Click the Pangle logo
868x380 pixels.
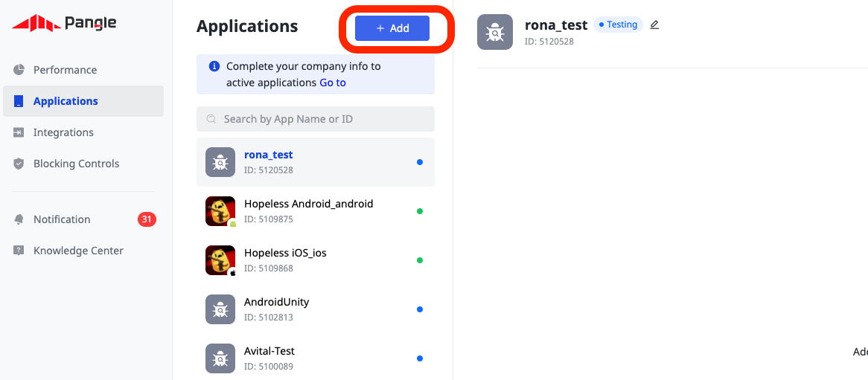point(64,24)
